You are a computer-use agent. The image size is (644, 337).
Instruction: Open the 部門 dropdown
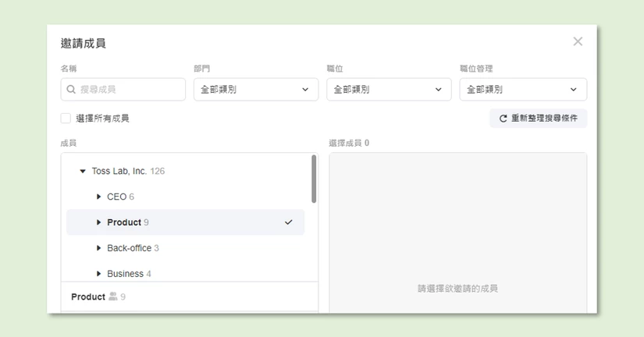(x=256, y=90)
